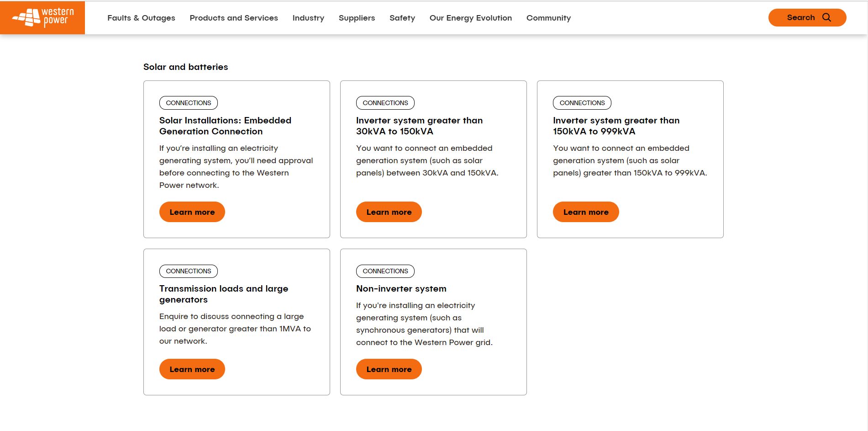868x431 pixels.
Task: Learn more about 150kVA to 999kVA inverter
Action: click(x=585, y=212)
